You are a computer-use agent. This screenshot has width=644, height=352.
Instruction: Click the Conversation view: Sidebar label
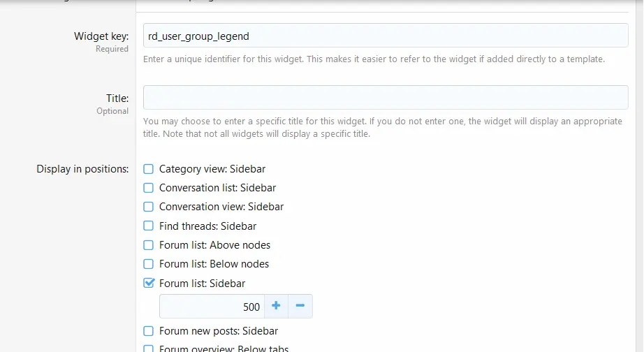tap(221, 207)
